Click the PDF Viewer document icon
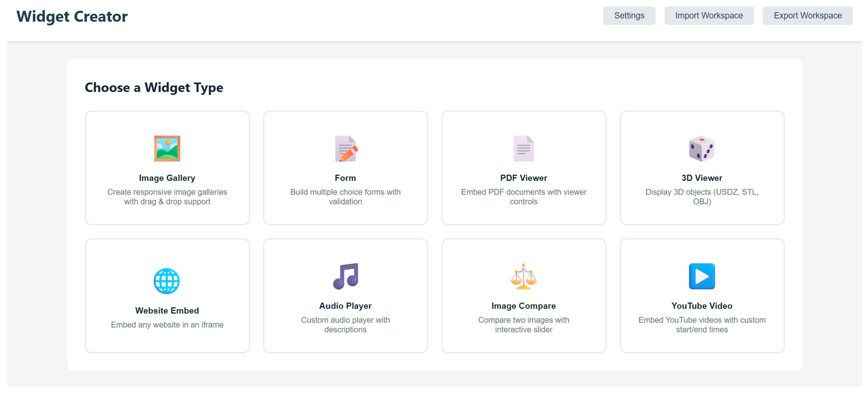Viewport: 868px width, 394px height. coord(524,149)
